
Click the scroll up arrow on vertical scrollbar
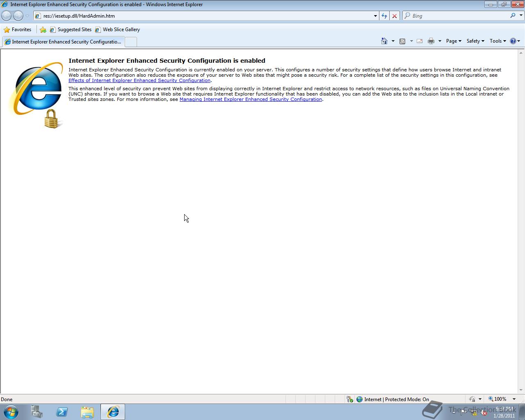[x=521, y=52]
